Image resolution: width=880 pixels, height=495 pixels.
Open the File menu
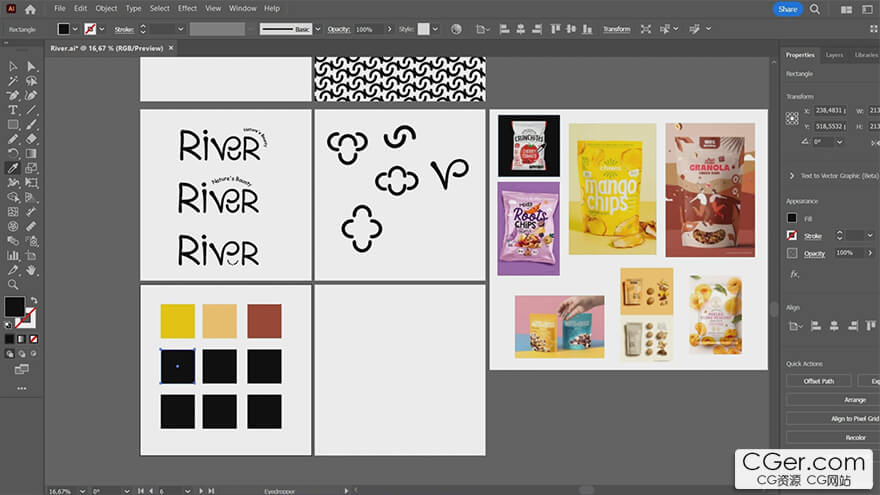coord(59,8)
